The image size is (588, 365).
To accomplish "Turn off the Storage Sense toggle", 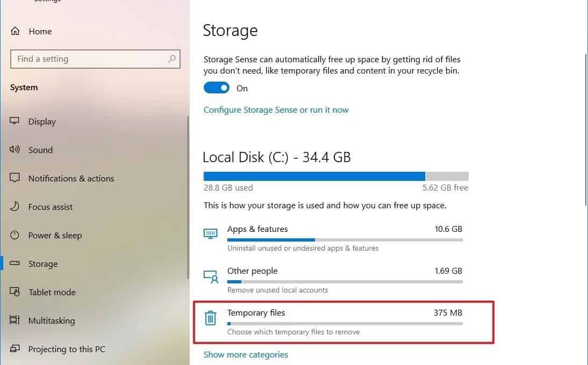I will pos(217,87).
